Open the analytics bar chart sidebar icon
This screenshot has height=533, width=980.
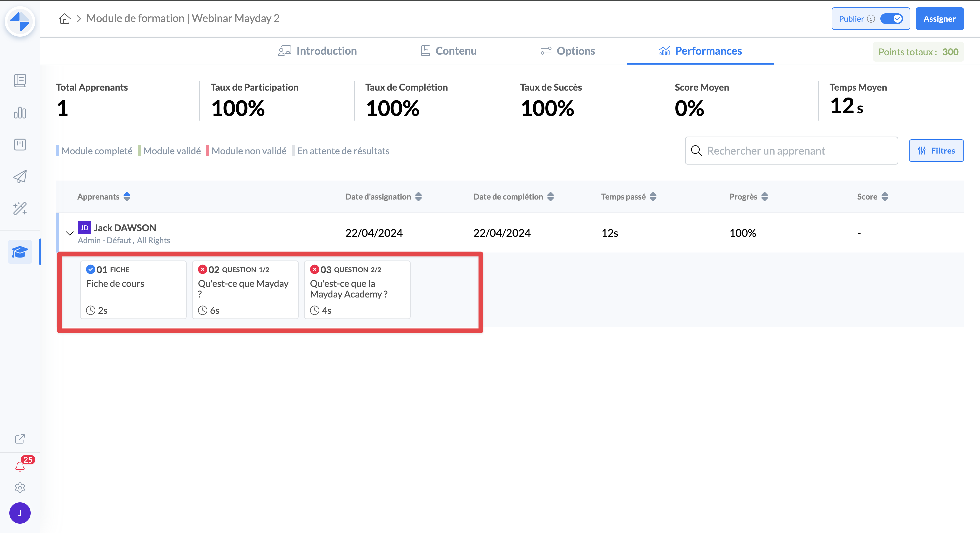(x=20, y=113)
